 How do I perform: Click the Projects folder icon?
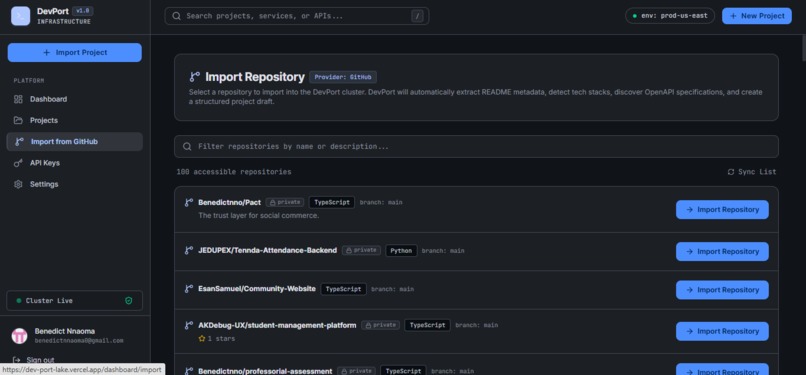pos(19,120)
